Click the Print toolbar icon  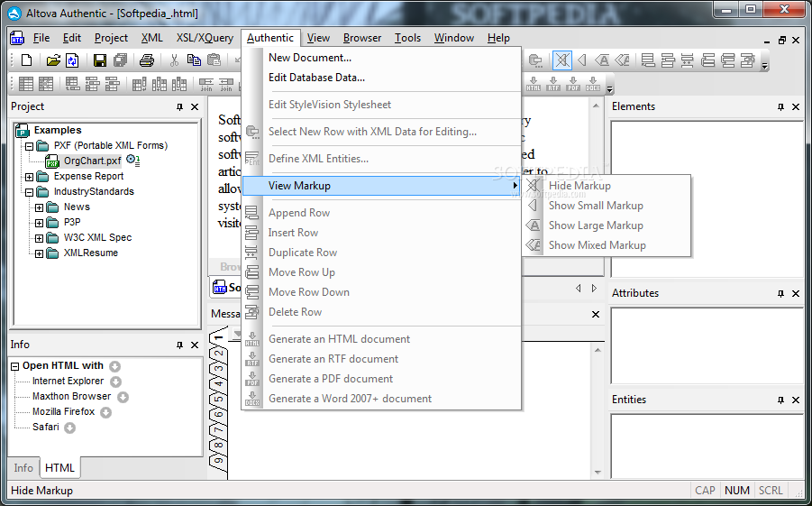pyautogui.click(x=147, y=60)
